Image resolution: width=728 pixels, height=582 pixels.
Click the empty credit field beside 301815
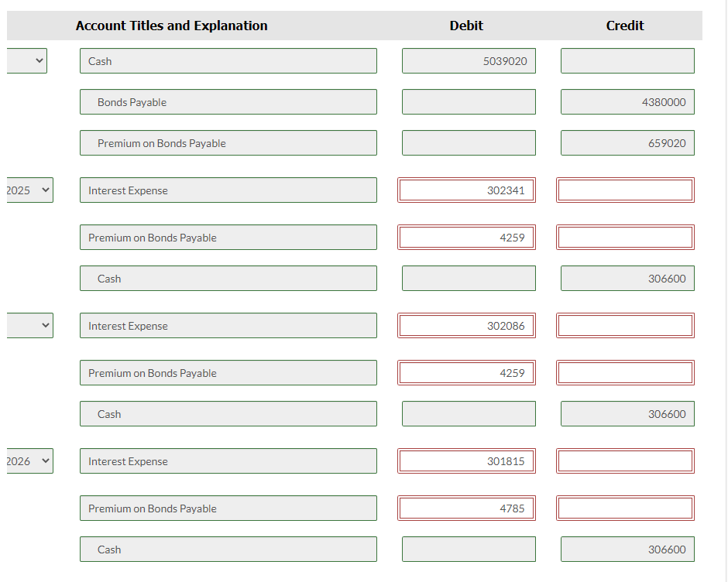tap(626, 460)
